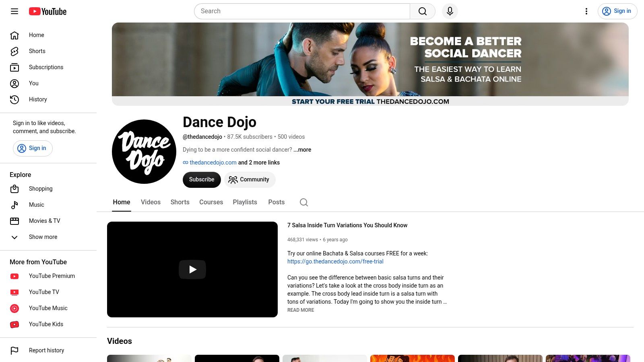Open the free-trial URL link
Viewport: 644px width, 362px height.
point(335,261)
